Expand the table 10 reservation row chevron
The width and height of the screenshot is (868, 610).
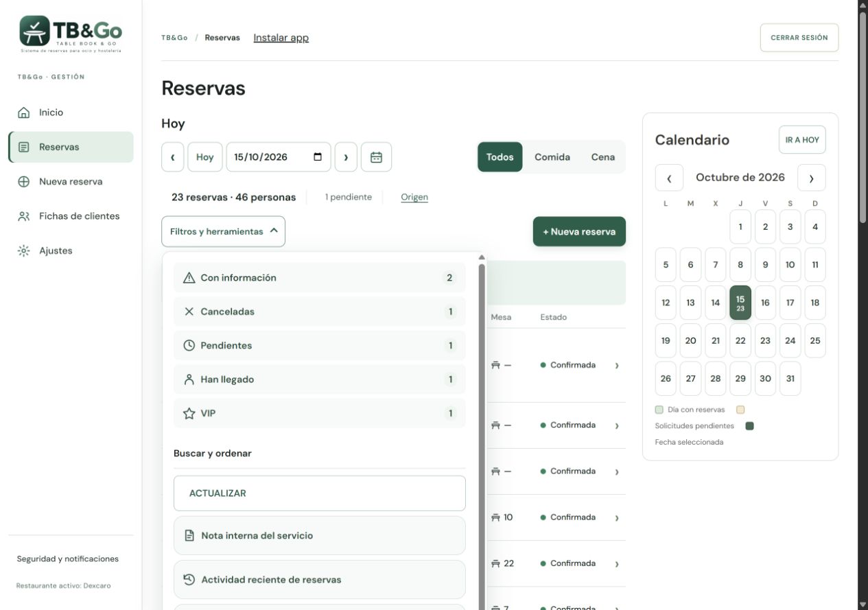(x=617, y=518)
